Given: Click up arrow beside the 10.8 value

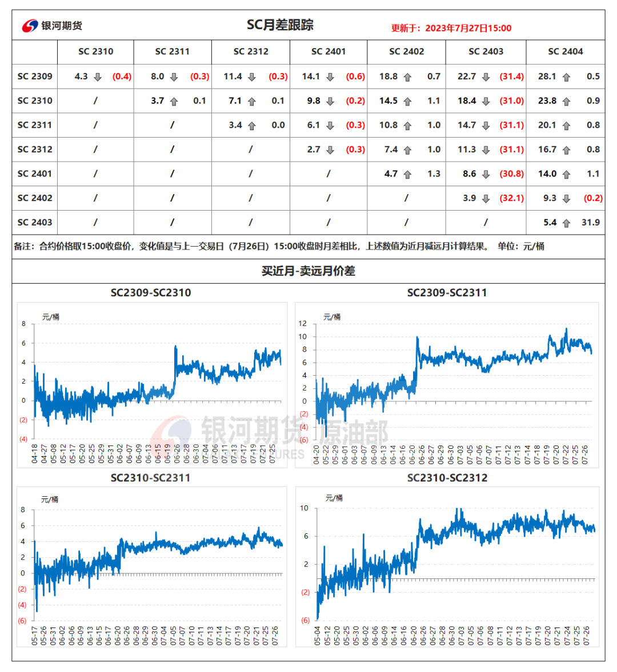Looking at the screenshot, I should pyautogui.click(x=407, y=126).
